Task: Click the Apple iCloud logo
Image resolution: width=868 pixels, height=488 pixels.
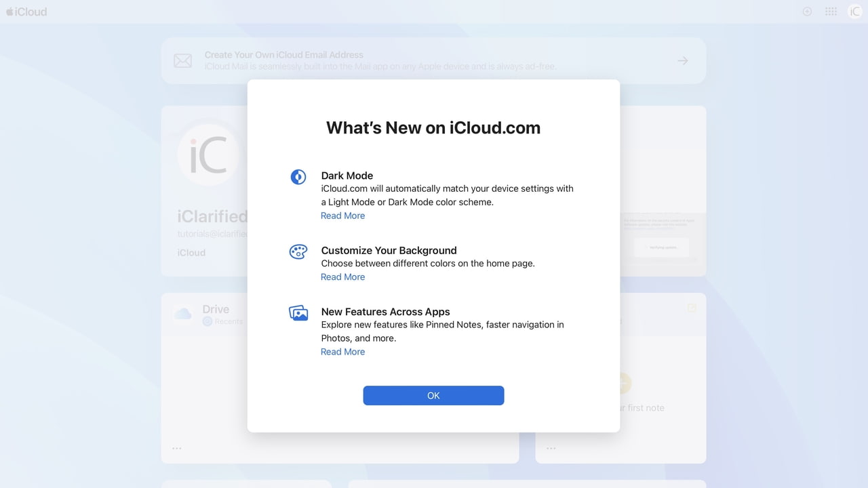Action: click(x=26, y=11)
